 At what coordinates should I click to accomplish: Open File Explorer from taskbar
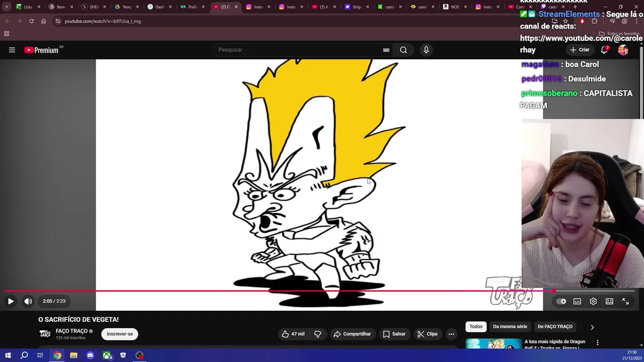tap(73, 355)
